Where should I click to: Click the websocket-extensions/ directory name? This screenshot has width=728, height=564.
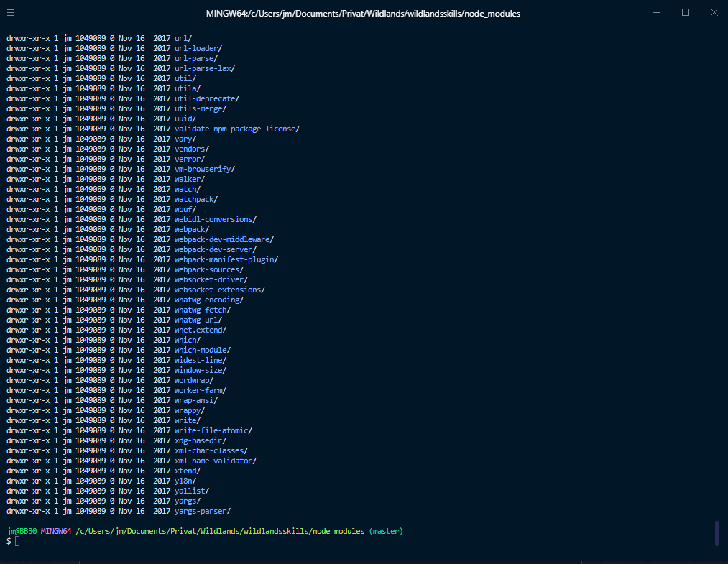coord(220,290)
